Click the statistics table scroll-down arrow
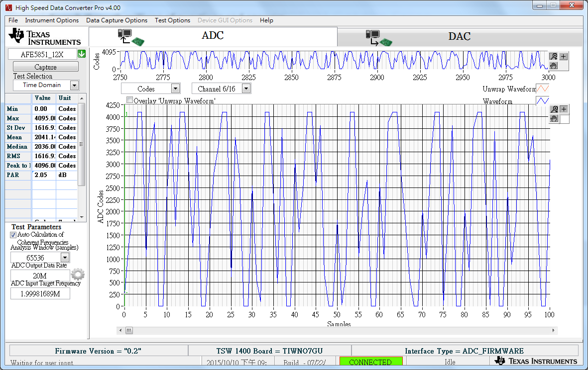The image size is (588, 370). click(82, 217)
